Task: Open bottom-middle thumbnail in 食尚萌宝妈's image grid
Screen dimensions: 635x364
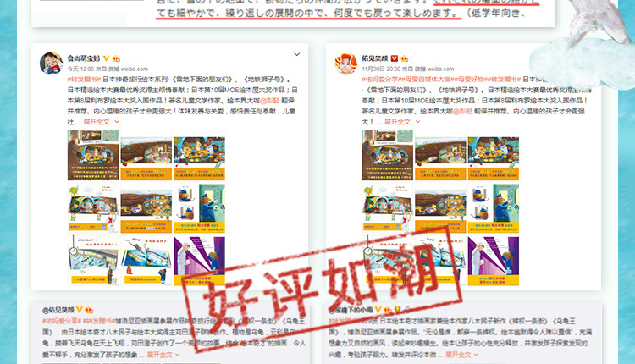Action: point(146,261)
